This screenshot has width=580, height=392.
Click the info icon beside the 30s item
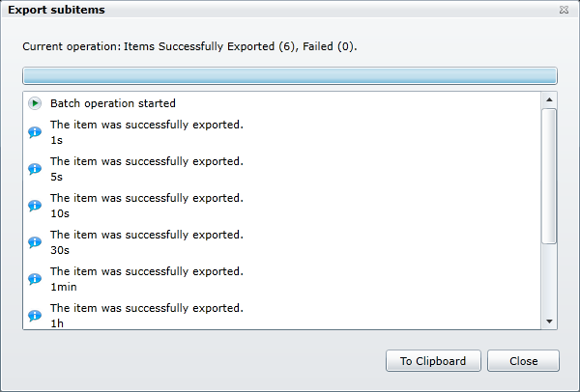pos(35,242)
